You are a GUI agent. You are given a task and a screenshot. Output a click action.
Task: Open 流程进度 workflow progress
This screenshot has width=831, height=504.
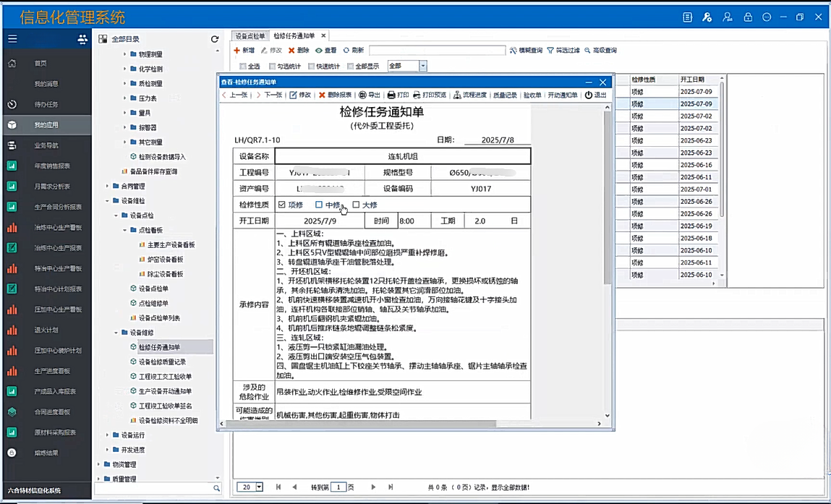pos(470,95)
